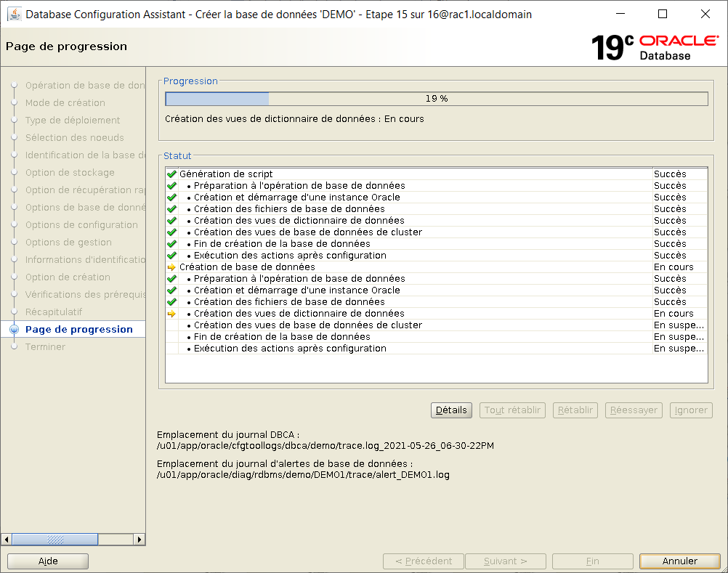Select the "Terminer" step label
728x573 pixels.
pos(45,346)
